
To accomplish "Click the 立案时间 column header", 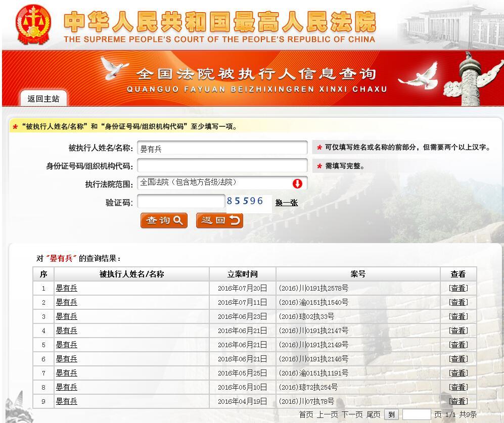I will (x=243, y=274).
